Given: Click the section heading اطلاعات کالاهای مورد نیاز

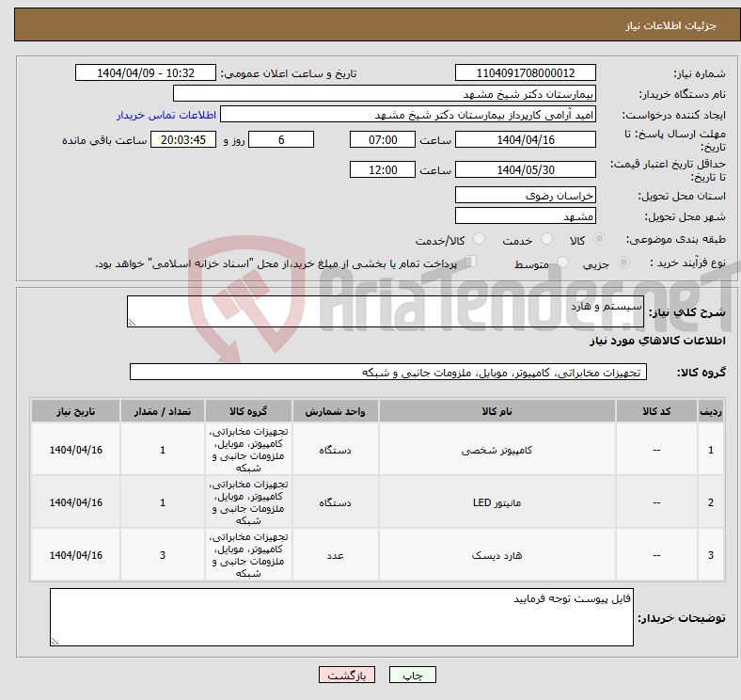Looking at the screenshot, I should pos(657,341).
